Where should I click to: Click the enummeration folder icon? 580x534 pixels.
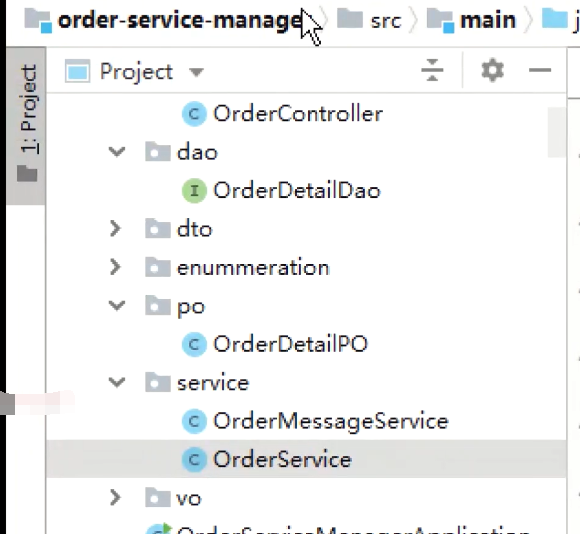(x=158, y=267)
